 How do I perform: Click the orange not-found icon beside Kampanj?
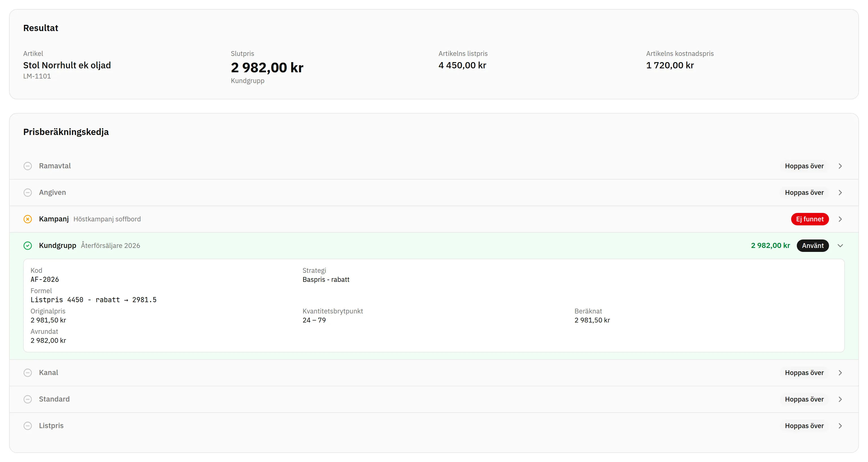28,219
